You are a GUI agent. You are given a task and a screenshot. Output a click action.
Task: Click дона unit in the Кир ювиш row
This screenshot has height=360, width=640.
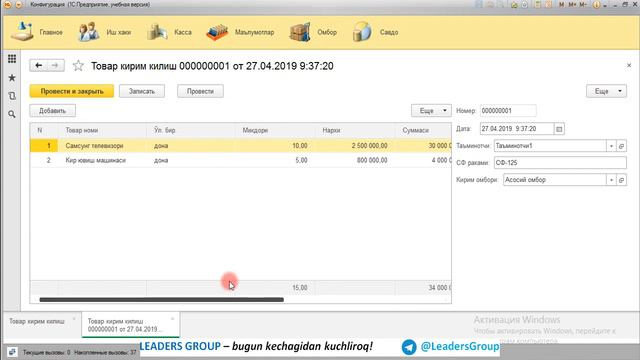[191, 160]
